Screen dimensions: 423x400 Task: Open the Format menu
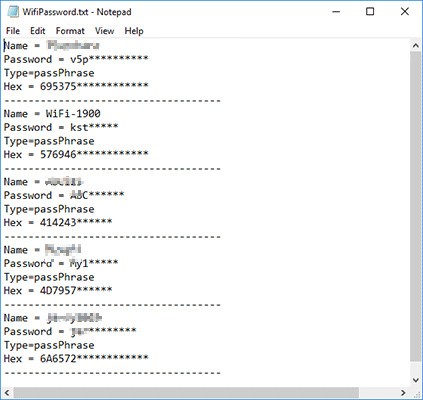(70, 31)
